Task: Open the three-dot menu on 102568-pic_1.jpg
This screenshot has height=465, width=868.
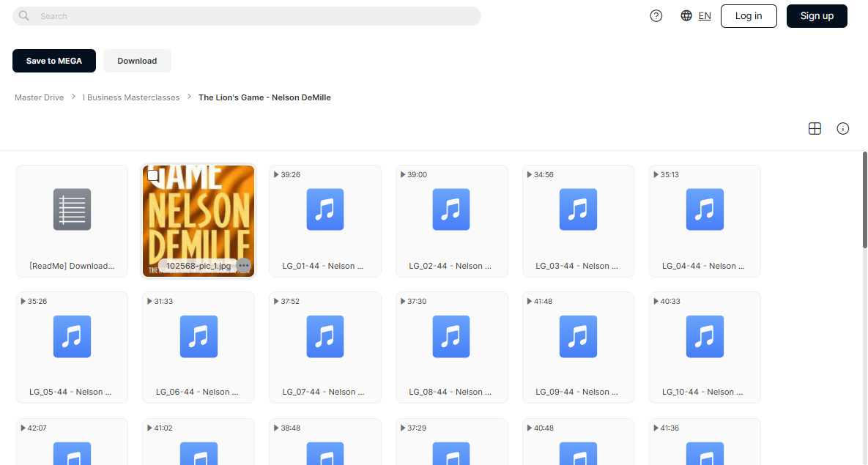Action: [244, 266]
